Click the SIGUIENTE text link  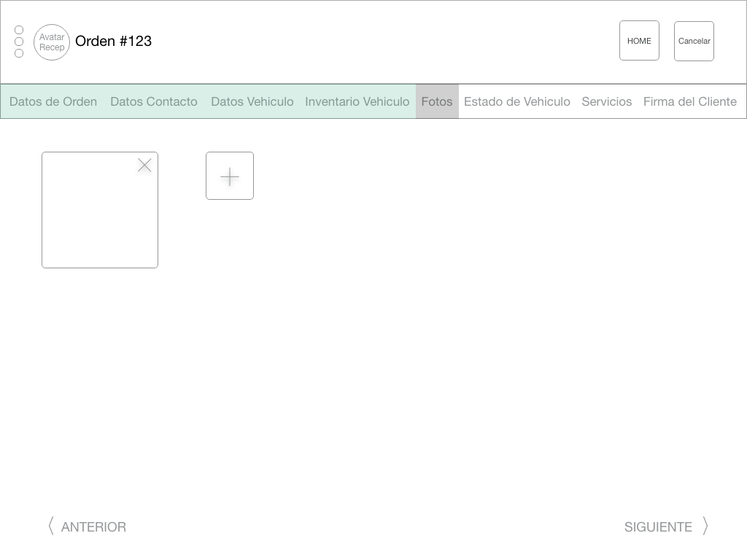pos(658,526)
